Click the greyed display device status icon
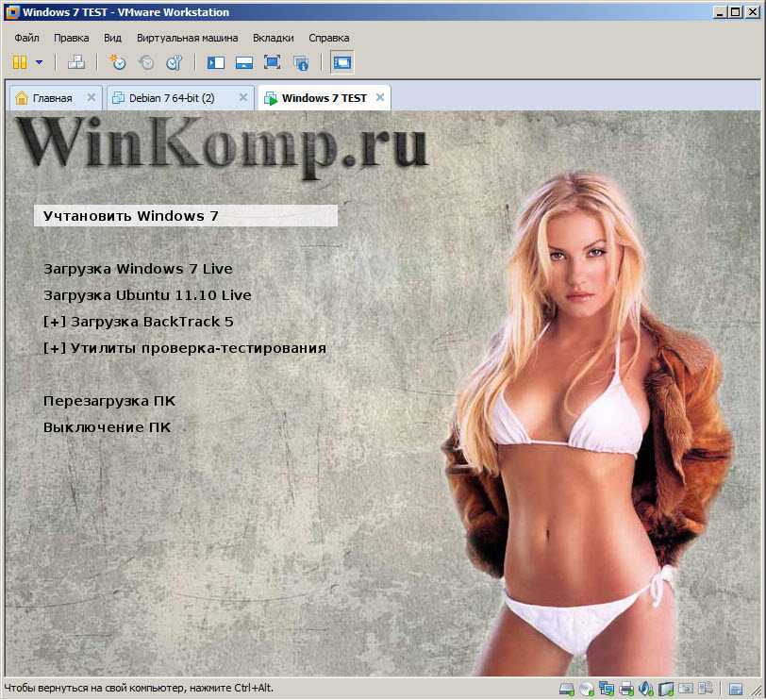Screen dimensions: 766x700 pos(686,689)
